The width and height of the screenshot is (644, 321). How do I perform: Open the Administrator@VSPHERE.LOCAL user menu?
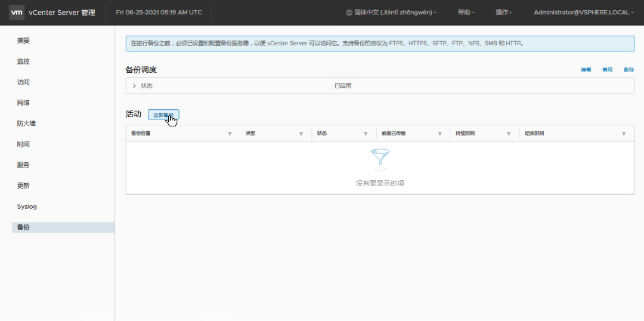[584, 13]
